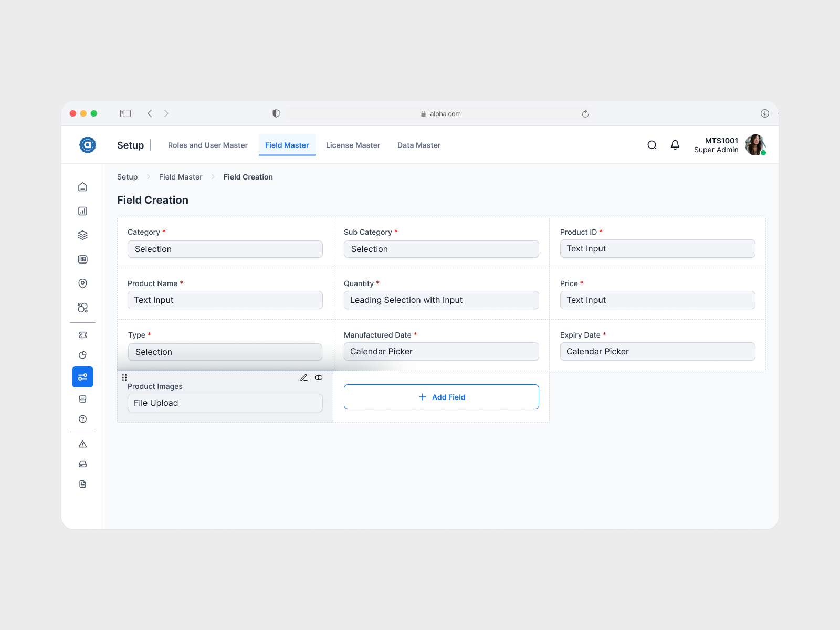Viewport: 840px width, 630px height.
Task: Open the Roles and User Master tab
Action: [x=207, y=145]
